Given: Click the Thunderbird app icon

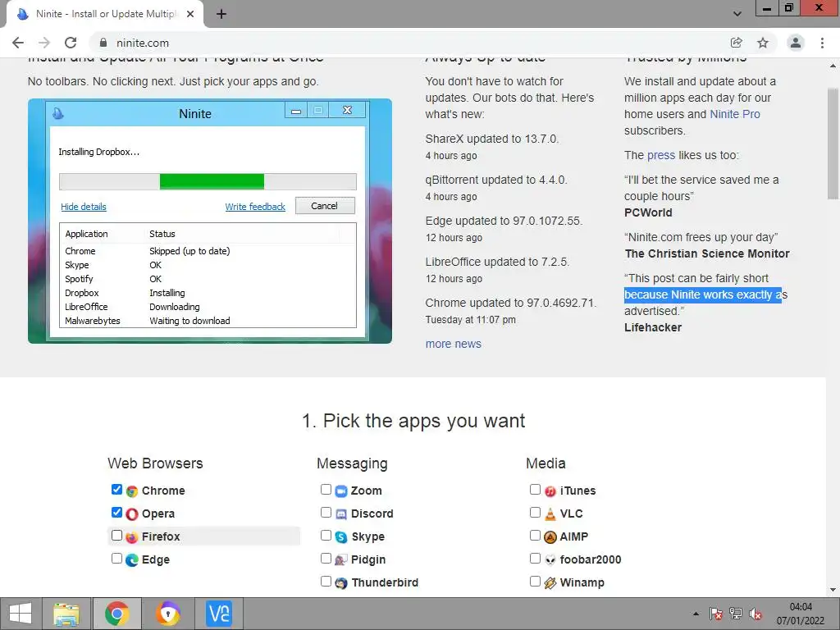Looking at the screenshot, I should pyautogui.click(x=341, y=583).
